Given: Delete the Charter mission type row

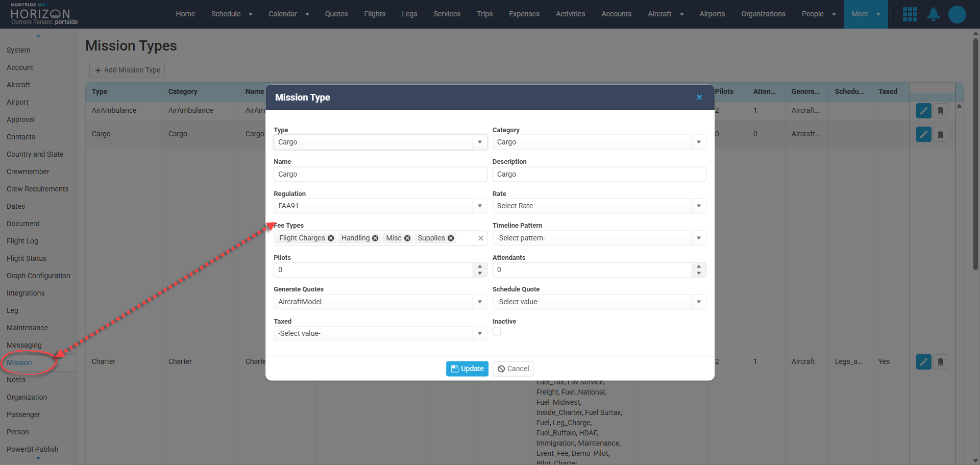Looking at the screenshot, I should click(x=940, y=362).
